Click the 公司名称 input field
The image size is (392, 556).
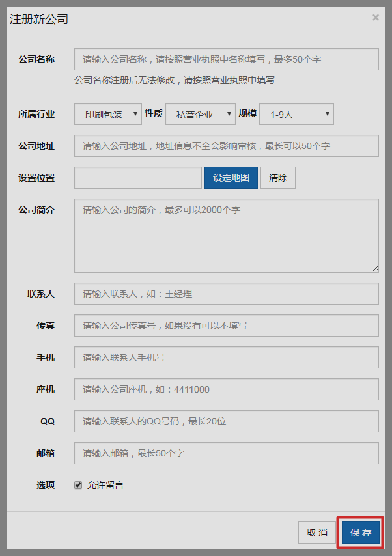click(226, 59)
